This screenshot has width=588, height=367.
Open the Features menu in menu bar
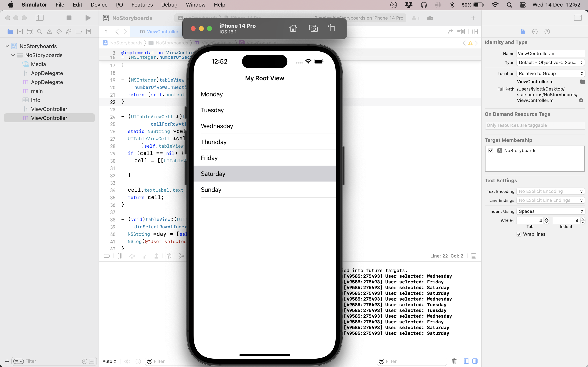pyautogui.click(x=142, y=4)
